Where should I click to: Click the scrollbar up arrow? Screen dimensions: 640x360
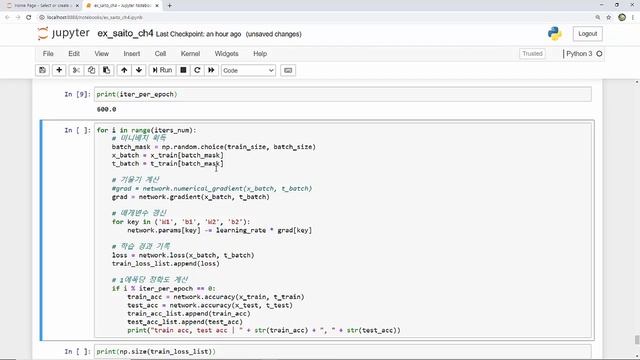[x=637, y=82]
